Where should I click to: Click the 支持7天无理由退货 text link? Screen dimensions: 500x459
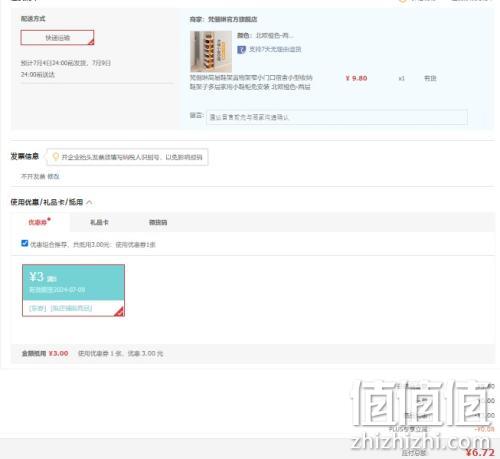275,49
